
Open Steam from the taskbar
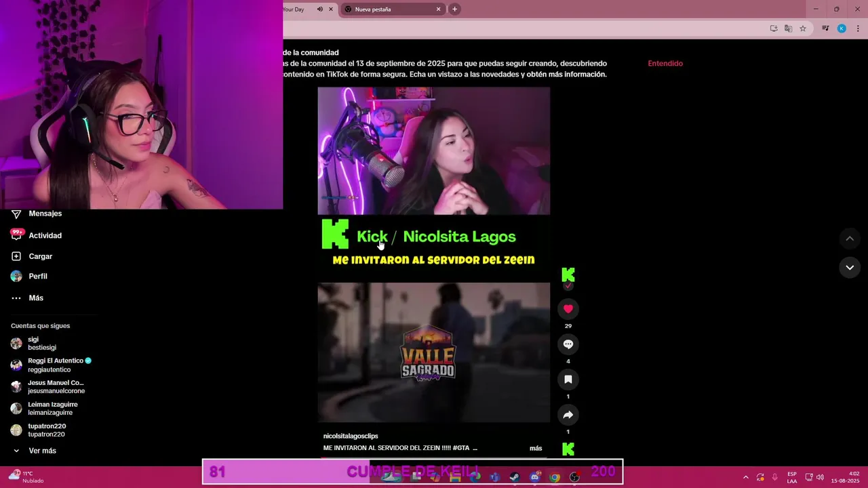(x=515, y=477)
